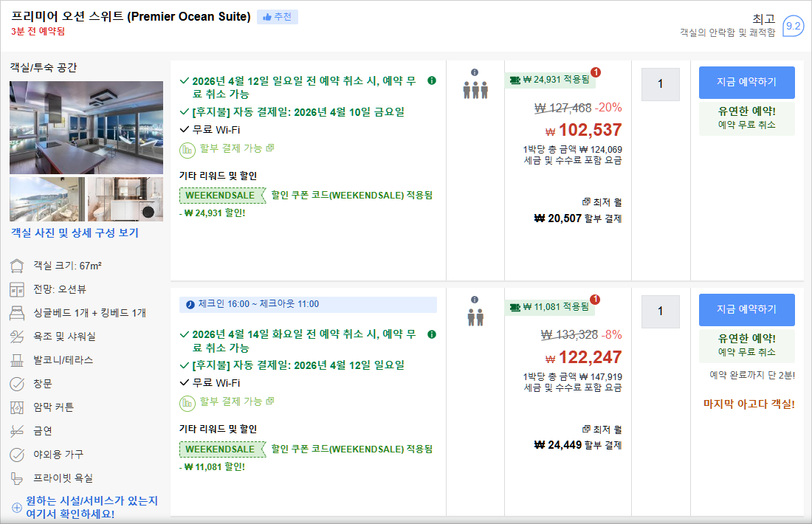Open the bathroom thumbnail photo
Screen dimensions: 812x524
125,199
